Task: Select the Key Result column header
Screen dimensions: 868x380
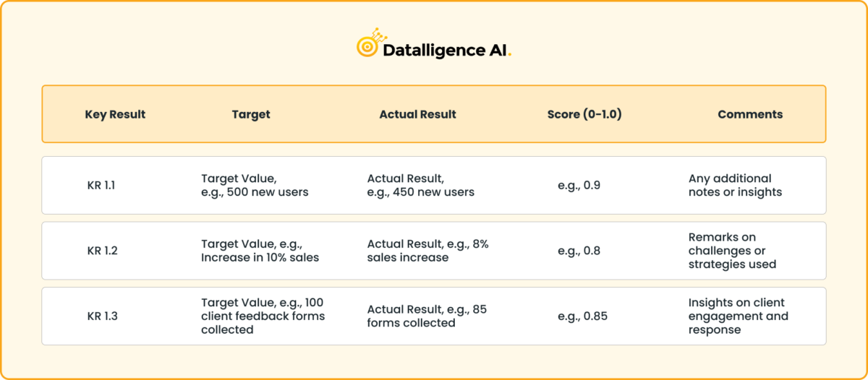Action: point(115,114)
